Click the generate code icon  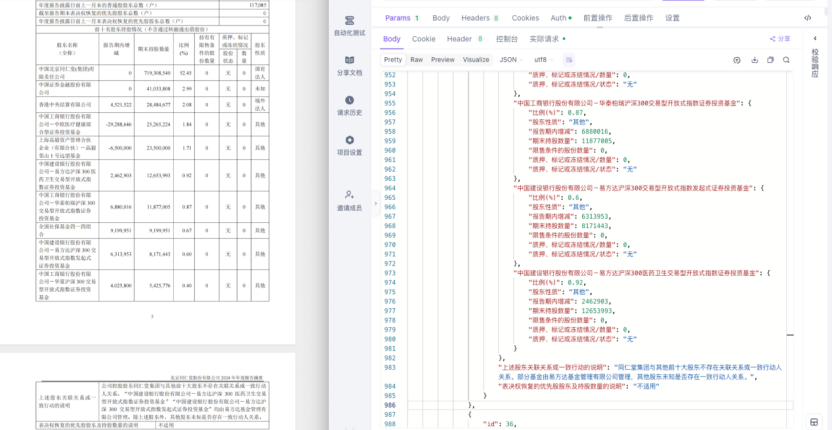pos(808,18)
